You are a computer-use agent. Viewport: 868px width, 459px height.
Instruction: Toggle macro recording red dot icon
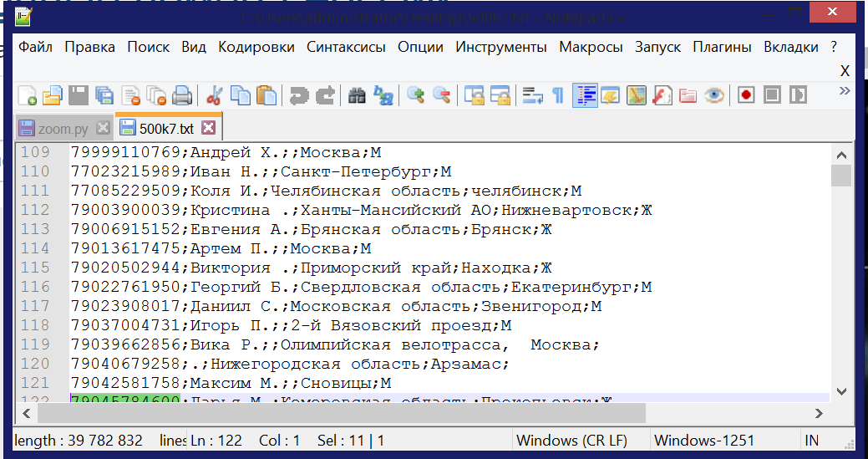(746, 95)
